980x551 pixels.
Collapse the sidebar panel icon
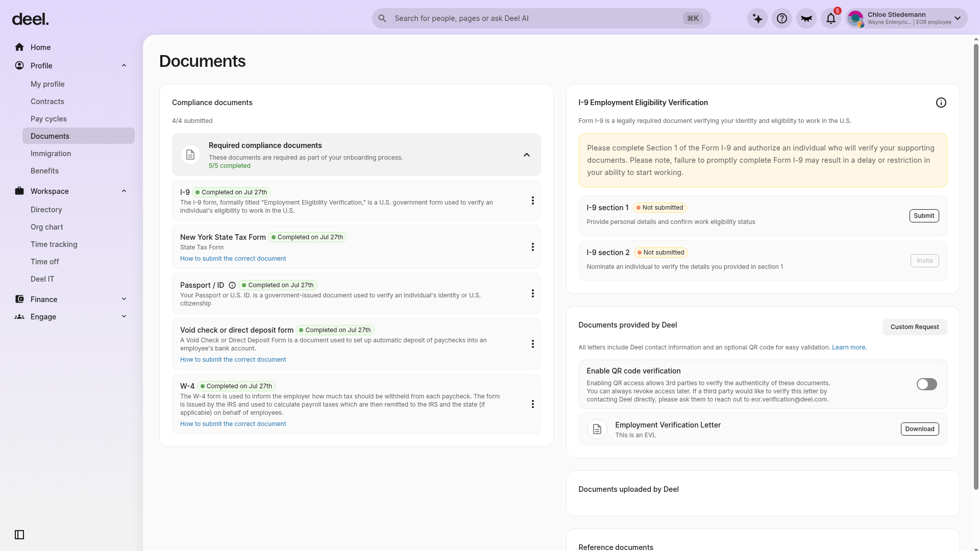point(19,535)
